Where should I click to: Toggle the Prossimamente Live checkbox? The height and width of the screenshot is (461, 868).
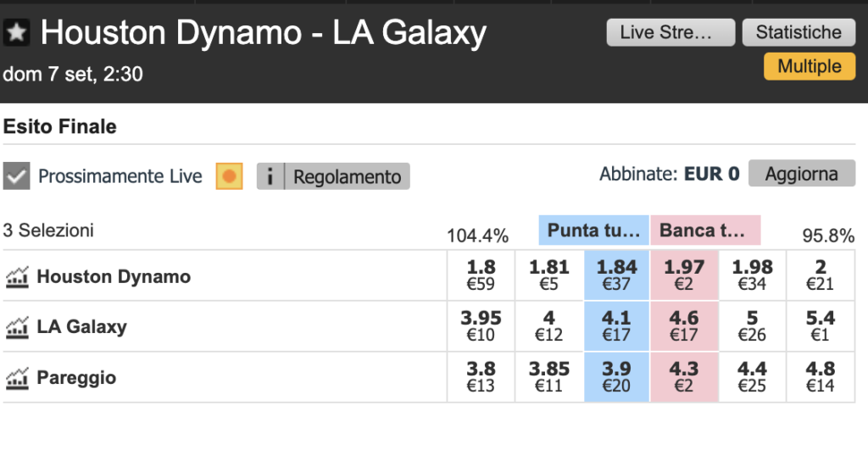[17, 176]
